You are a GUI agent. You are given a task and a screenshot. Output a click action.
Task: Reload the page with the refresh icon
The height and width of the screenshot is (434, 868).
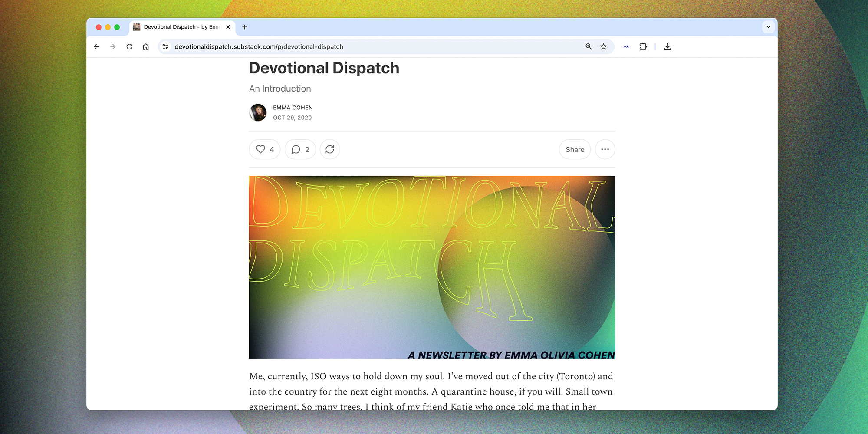pyautogui.click(x=129, y=46)
